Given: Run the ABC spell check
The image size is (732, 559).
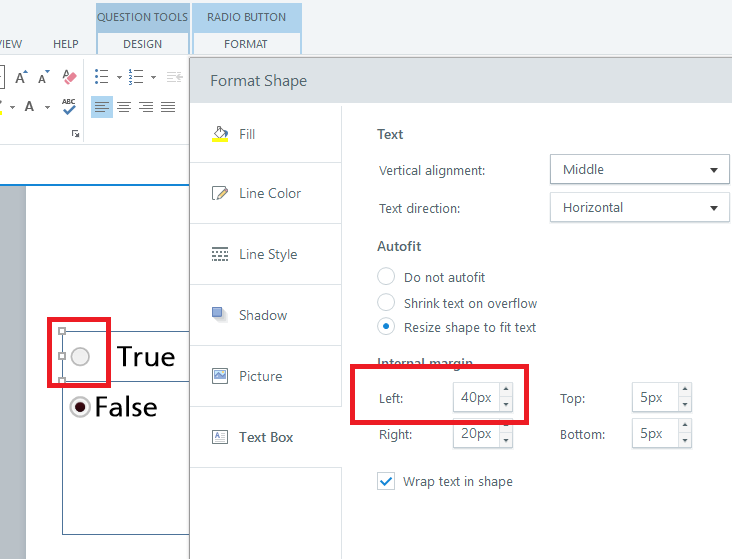Looking at the screenshot, I should click(x=69, y=106).
